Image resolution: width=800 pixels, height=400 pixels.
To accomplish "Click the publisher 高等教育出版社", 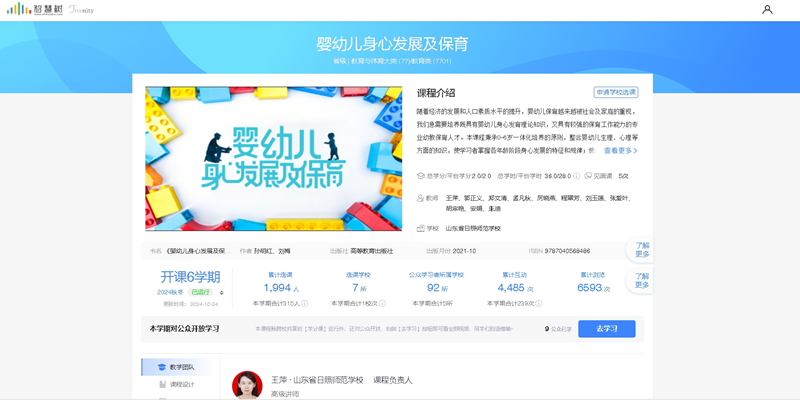I will point(371,251).
